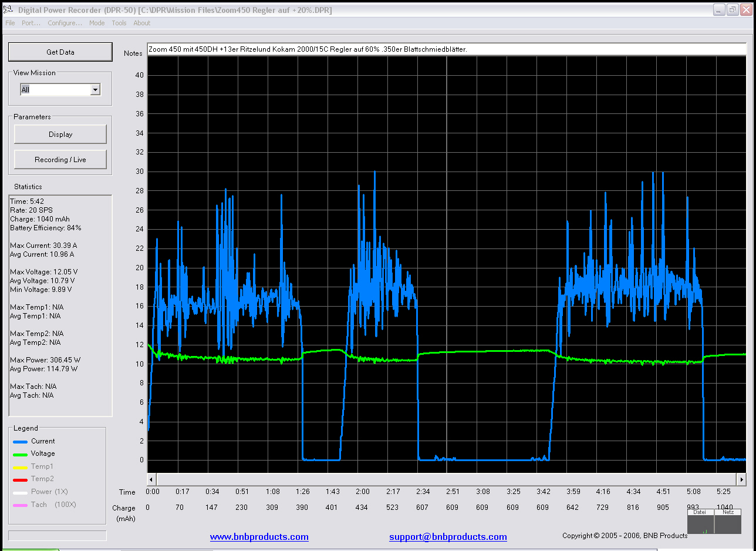
Task: Click the application icon in title bar
Action: pos(8,10)
